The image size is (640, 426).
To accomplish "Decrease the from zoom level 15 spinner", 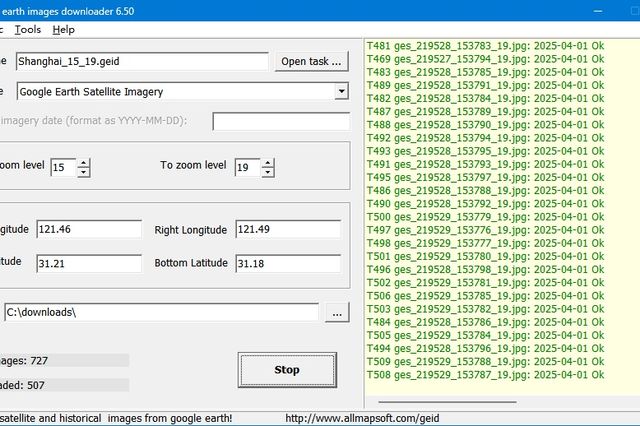I will (84, 172).
